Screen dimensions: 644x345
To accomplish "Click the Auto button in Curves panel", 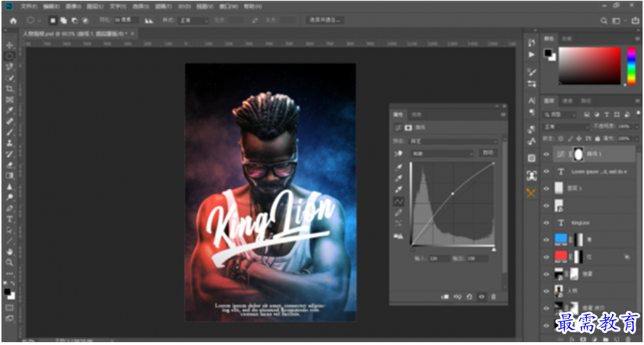I will click(488, 153).
